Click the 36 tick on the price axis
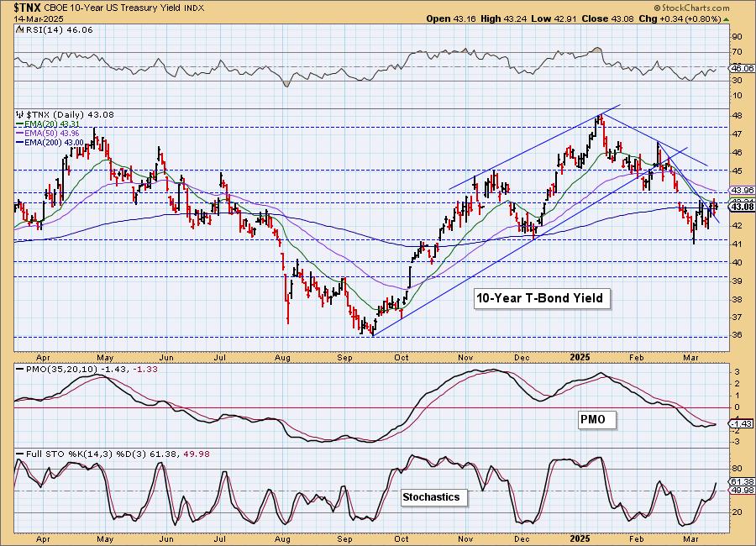The height and width of the screenshot is (546, 756). (738, 335)
